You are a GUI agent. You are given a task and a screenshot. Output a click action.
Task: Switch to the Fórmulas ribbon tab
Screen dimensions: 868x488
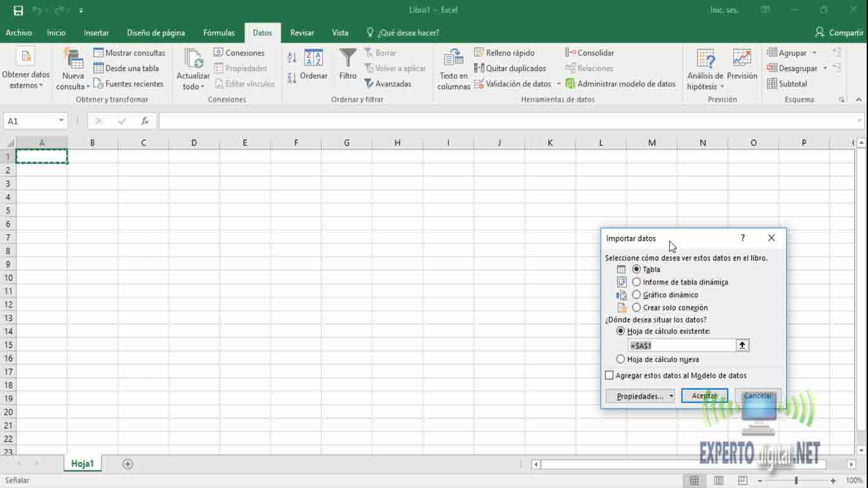(219, 32)
